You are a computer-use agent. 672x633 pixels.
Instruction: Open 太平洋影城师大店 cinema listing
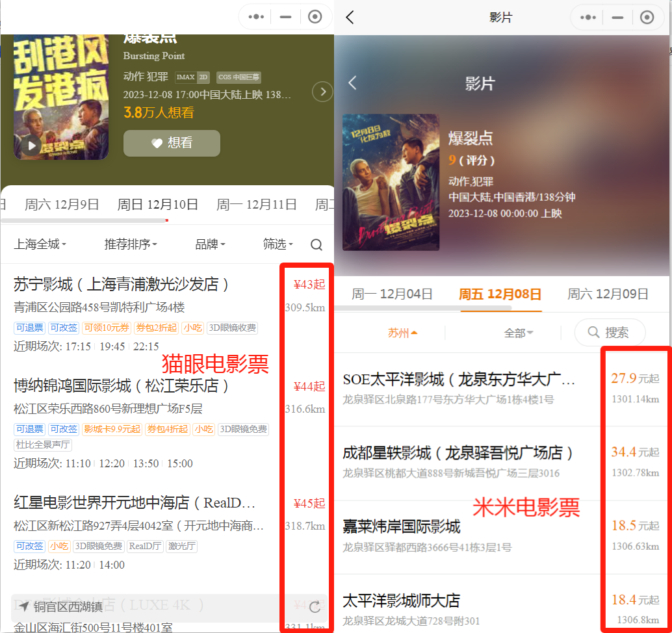(x=401, y=601)
